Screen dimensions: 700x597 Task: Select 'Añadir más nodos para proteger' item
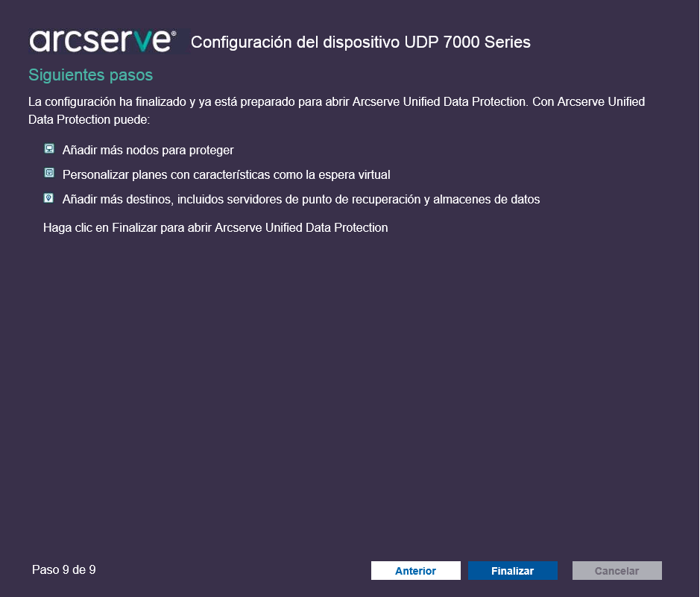[148, 151]
